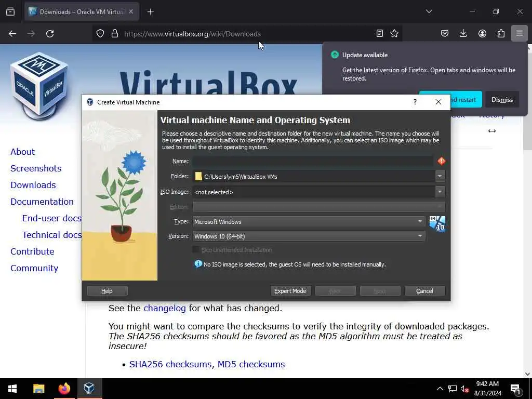Open the Community sidebar link
The width and height of the screenshot is (532, 399).
(x=34, y=268)
